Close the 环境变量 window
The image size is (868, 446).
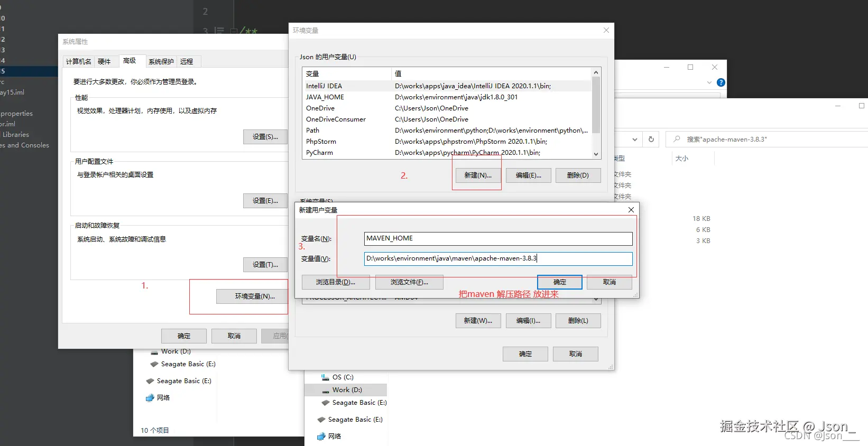[606, 30]
